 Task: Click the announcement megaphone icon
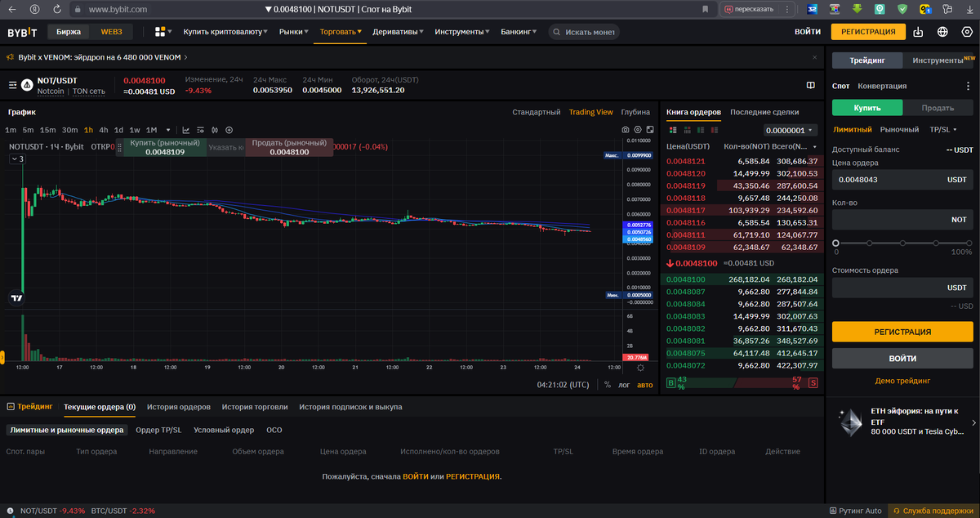point(10,57)
